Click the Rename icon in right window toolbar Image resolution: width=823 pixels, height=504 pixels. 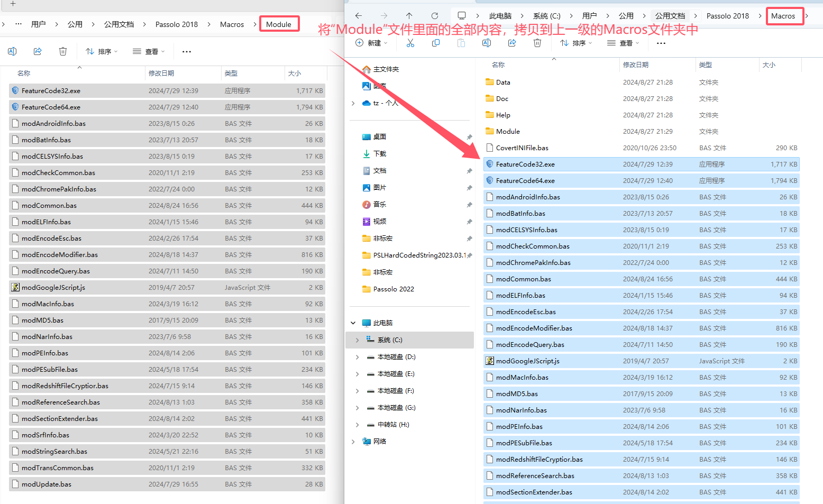487,43
